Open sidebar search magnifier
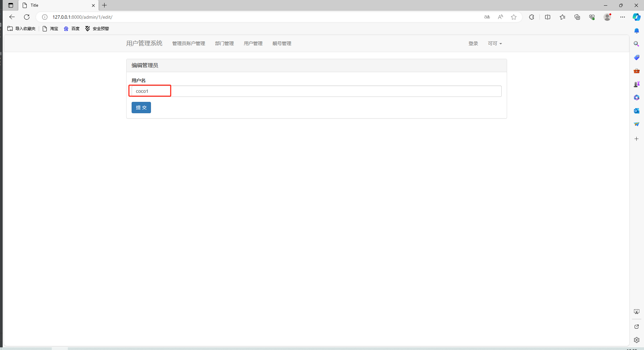The width and height of the screenshot is (644, 350). click(x=637, y=44)
